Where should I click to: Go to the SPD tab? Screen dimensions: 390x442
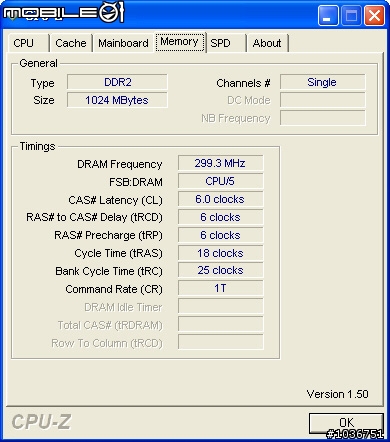(226, 43)
